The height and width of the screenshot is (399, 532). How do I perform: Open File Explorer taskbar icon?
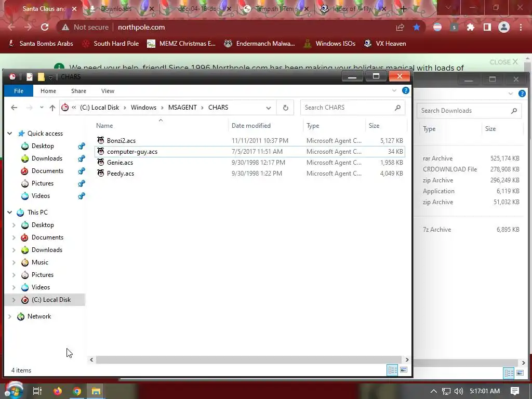(96, 391)
